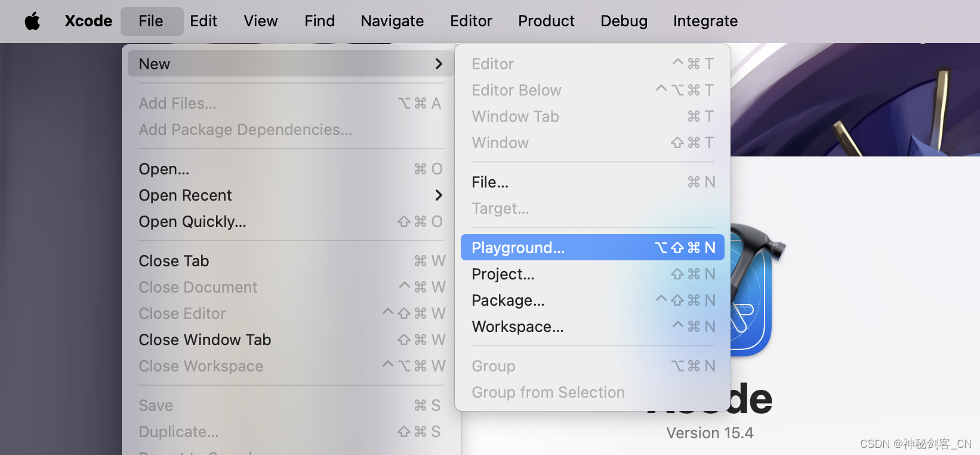
Task: Expand the New submenu arrow
Action: click(439, 64)
